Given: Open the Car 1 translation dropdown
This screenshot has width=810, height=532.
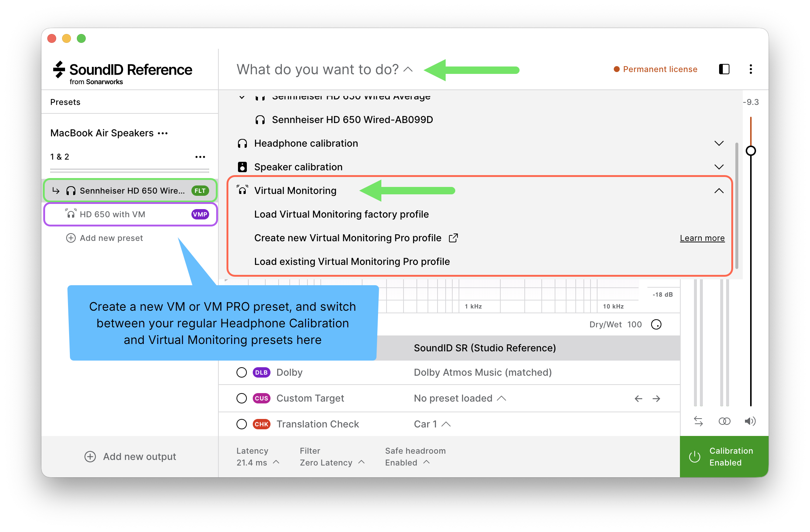Looking at the screenshot, I should point(432,424).
